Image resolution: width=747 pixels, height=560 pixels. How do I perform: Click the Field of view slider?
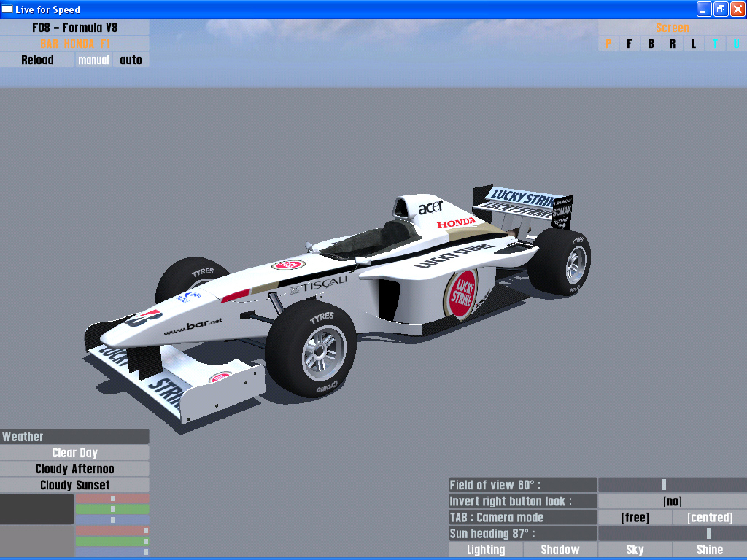[x=672, y=485]
